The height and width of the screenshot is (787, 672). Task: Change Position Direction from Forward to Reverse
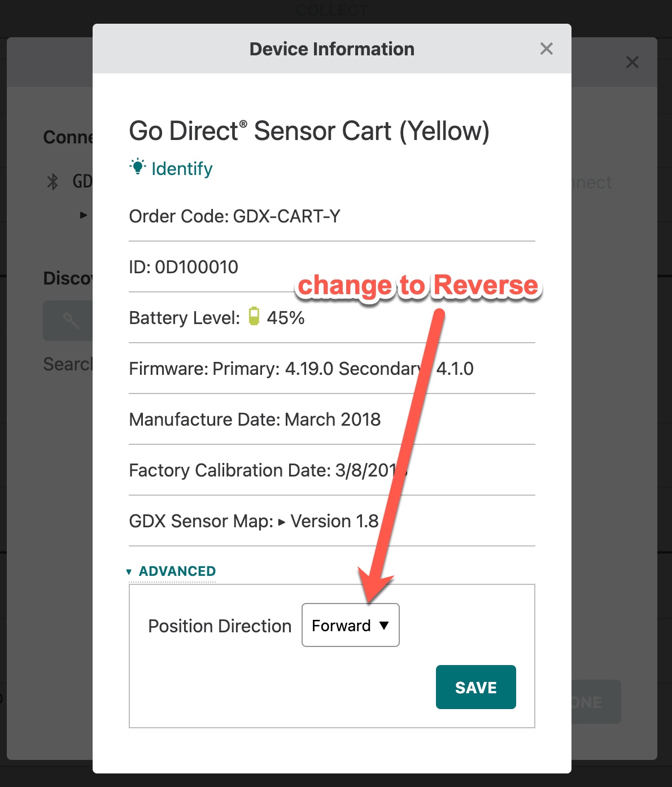coord(350,625)
